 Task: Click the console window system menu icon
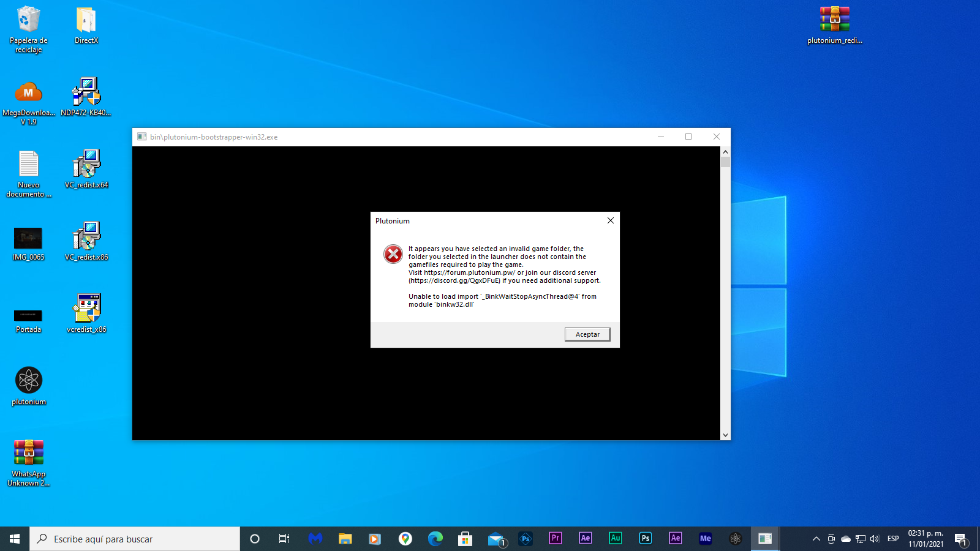141,137
